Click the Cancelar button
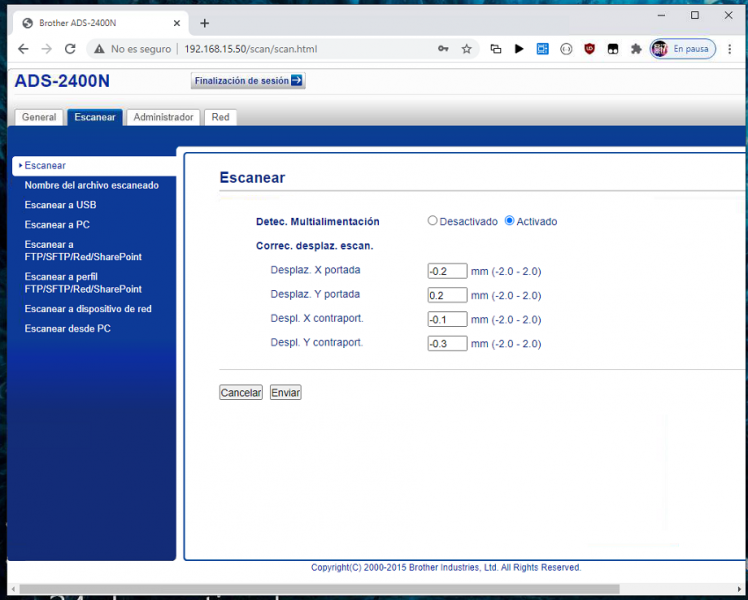The width and height of the screenshot is (748, 600). (241, 393)
